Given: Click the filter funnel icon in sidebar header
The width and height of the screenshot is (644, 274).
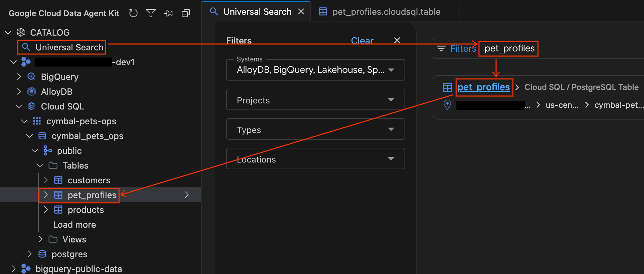Looking at the screenshot, I should pyautogui.click(x=151, y=13).
